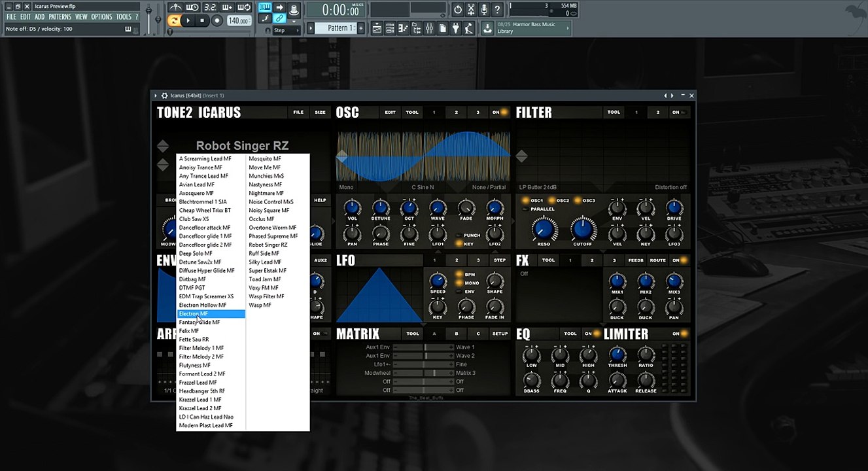Open the OPTIONS menu
The height and width of the screenshot is (471, 868).
[x=101, y=17]
